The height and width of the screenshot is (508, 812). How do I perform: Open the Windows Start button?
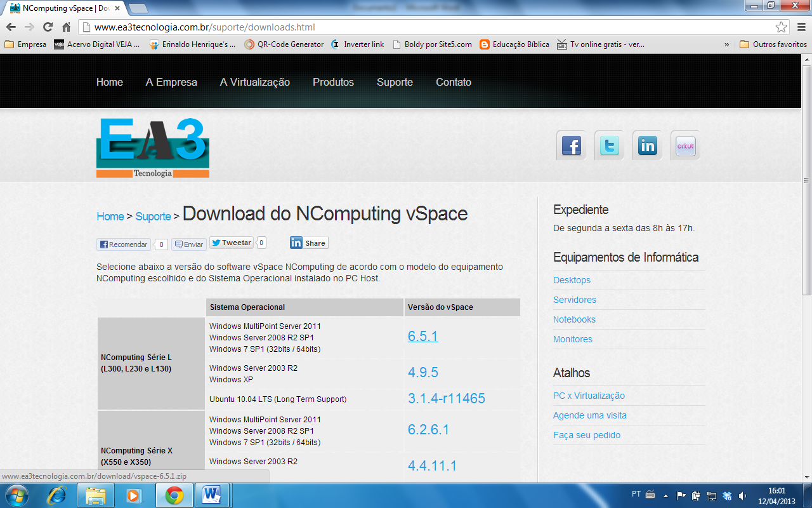(x=16, y=495)
